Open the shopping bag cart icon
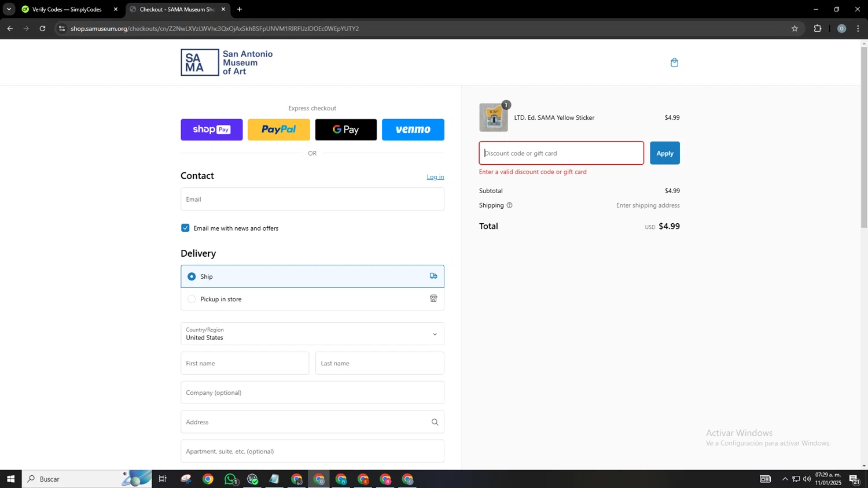 (x=674, y=62)
